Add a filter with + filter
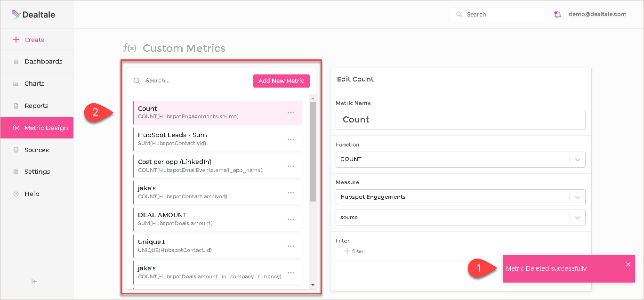Image resolution: width=644 pixels, height=300 pixels. (x=354, y=251)
